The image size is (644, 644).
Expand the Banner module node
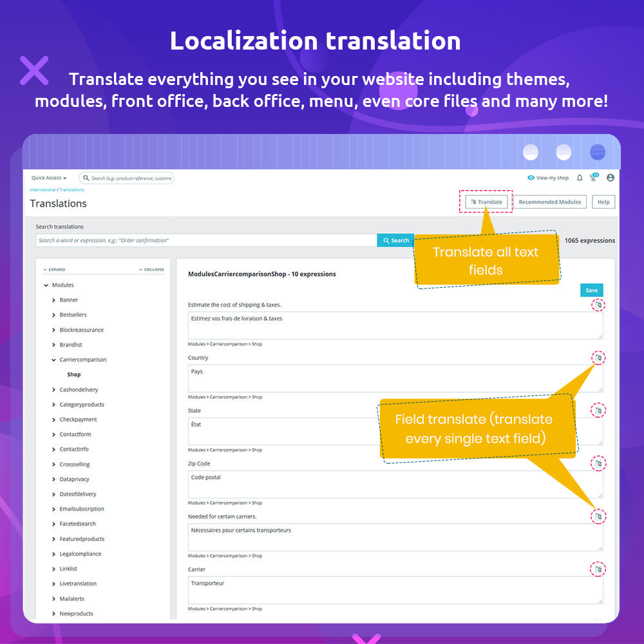click(53, 300)
